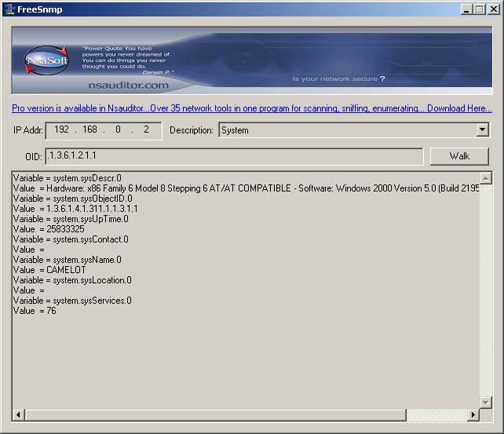Click the third IP octet 0
504x434 pixels.
[x=118, y=129]
